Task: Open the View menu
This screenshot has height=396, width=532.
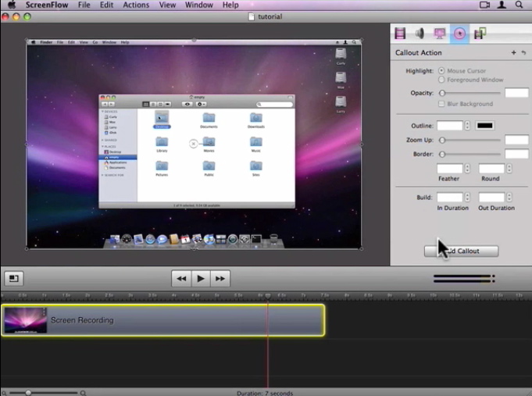Action: [x=167, y=5]
